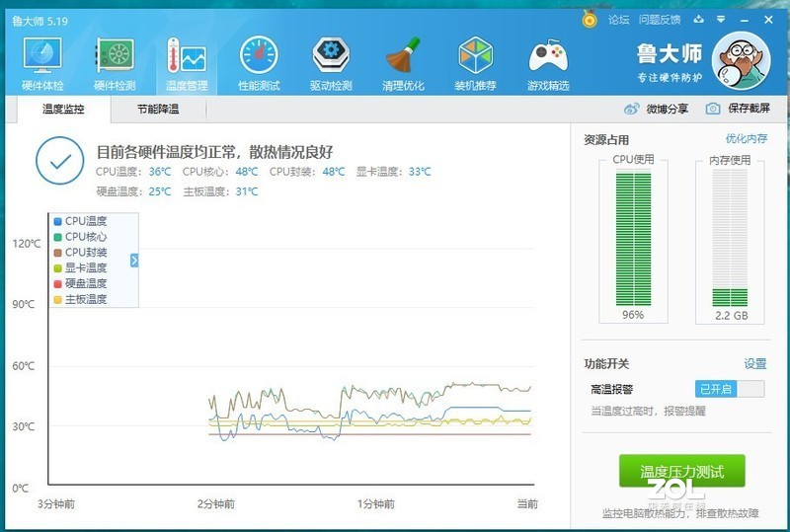Click the 96% CPU usage value
This screenshot has height=532, width=790.
point(633,315)
